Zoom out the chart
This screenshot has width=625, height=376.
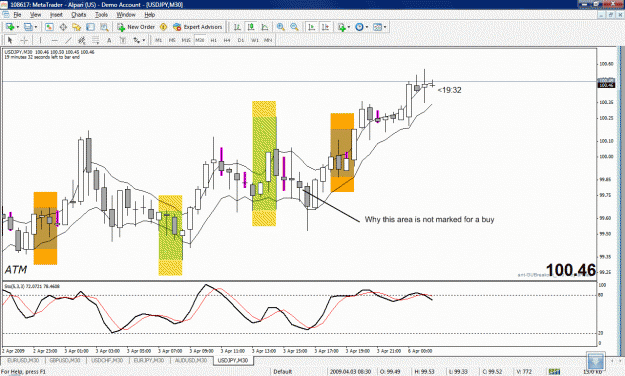coord(294,27)
